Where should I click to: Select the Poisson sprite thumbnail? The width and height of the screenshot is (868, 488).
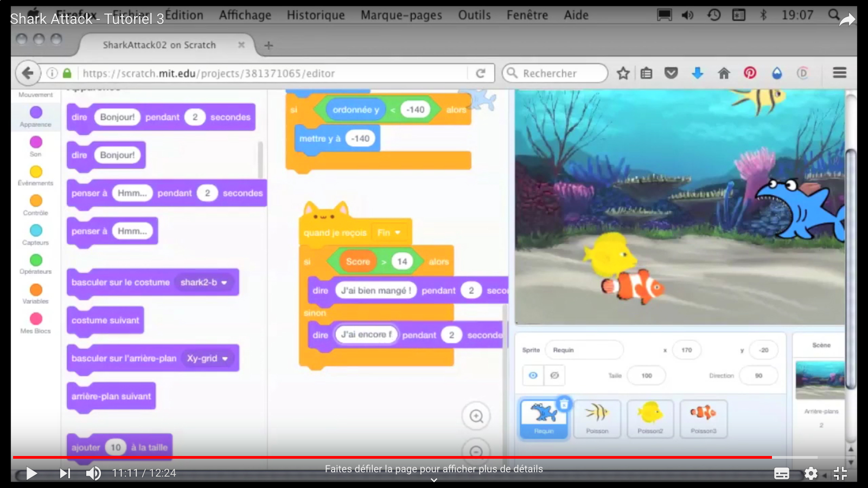click(x=597, y=419)
